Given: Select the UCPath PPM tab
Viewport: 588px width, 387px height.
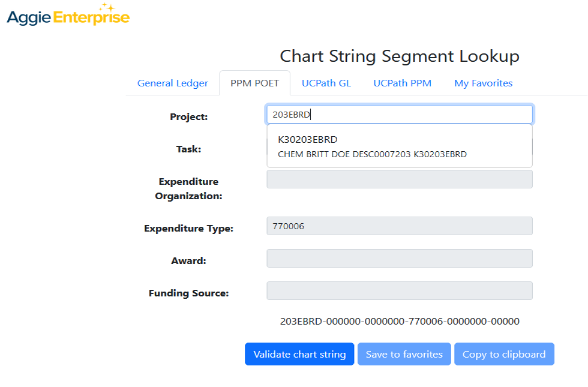Looking at the screenshot, I should [402, 83].
